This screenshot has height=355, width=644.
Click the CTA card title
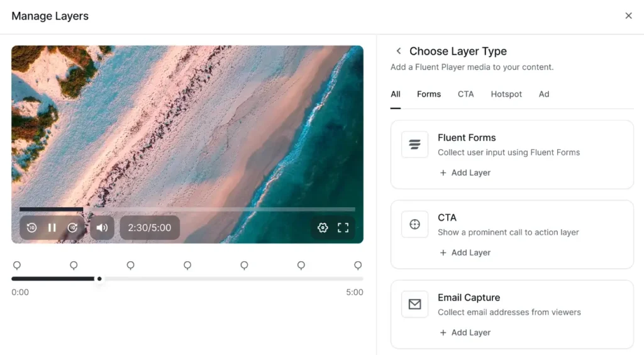pyautogui.click(x=447, y=217)
